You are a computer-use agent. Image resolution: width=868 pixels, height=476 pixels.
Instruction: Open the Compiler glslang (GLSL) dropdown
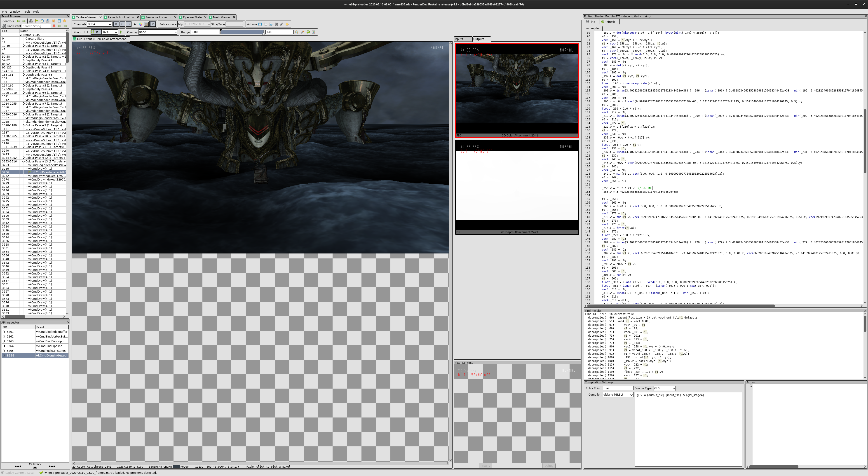pos(618,394)
